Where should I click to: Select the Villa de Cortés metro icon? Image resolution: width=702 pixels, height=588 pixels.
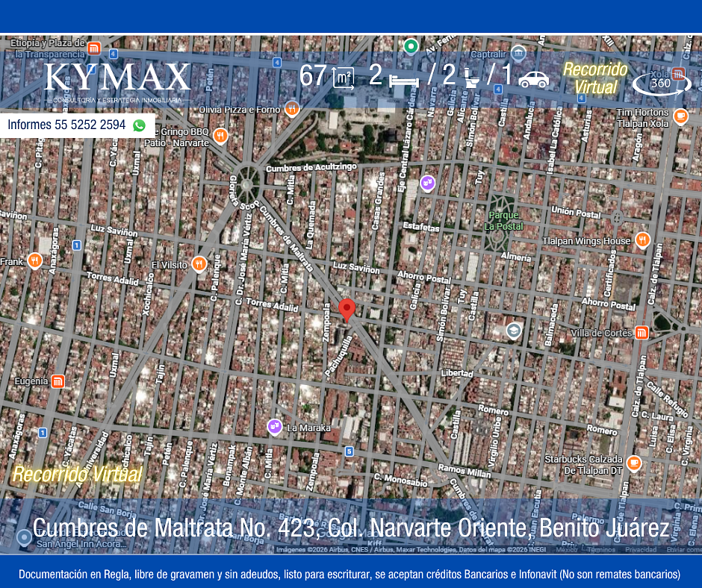(x=642, y=333)
